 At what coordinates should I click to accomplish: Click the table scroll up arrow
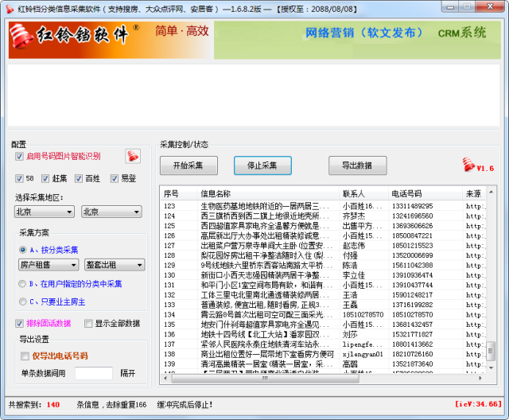(x=491, y=192)
